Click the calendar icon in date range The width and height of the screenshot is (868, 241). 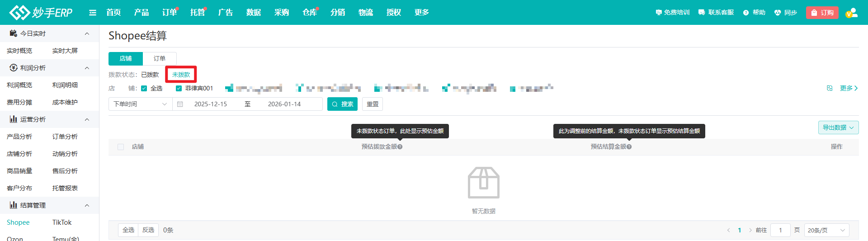tap(180, 104)
